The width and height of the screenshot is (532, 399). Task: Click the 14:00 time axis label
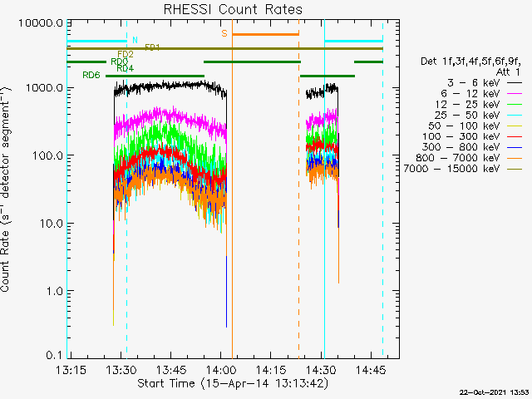(x=221, y=369)
